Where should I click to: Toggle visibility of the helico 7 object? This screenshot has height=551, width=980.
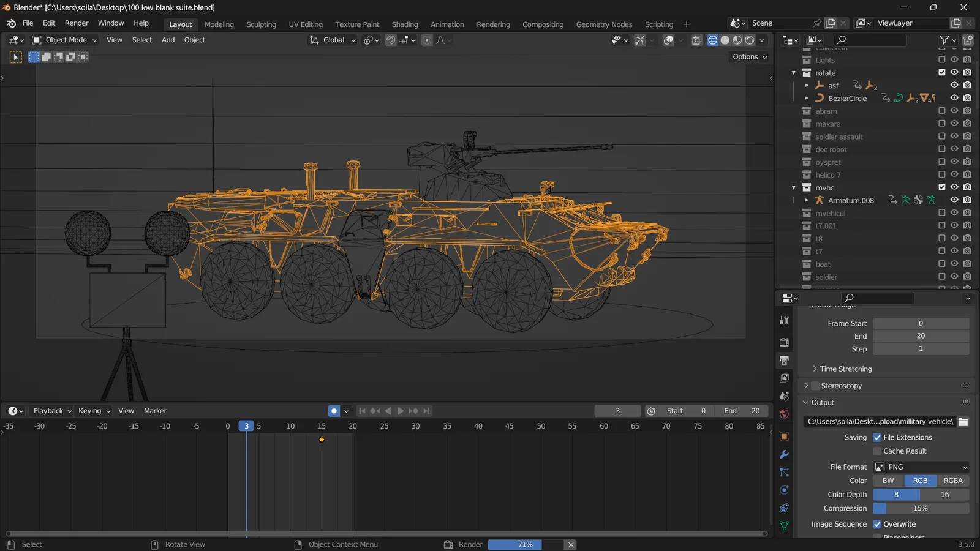pyautogui.click(x=954, y=174)
